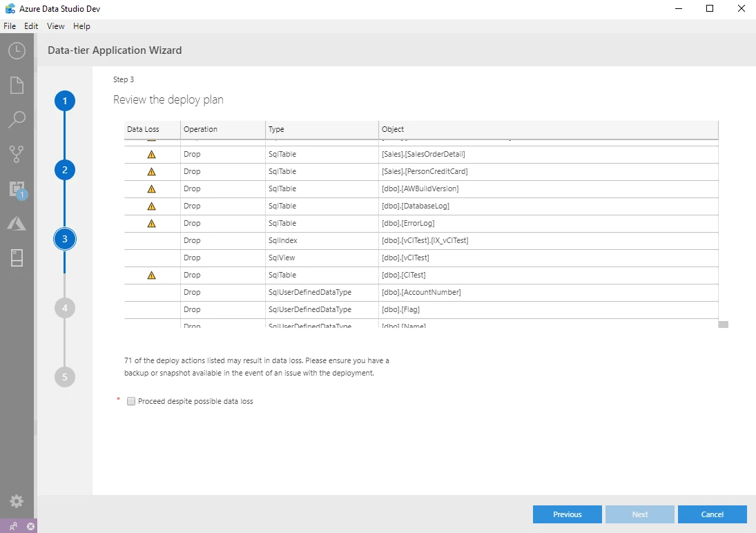756x533 pixels.
Task: Click the deploy plan table scrollbar thumb
Action: pyautogui.click(x=723, y=324)
